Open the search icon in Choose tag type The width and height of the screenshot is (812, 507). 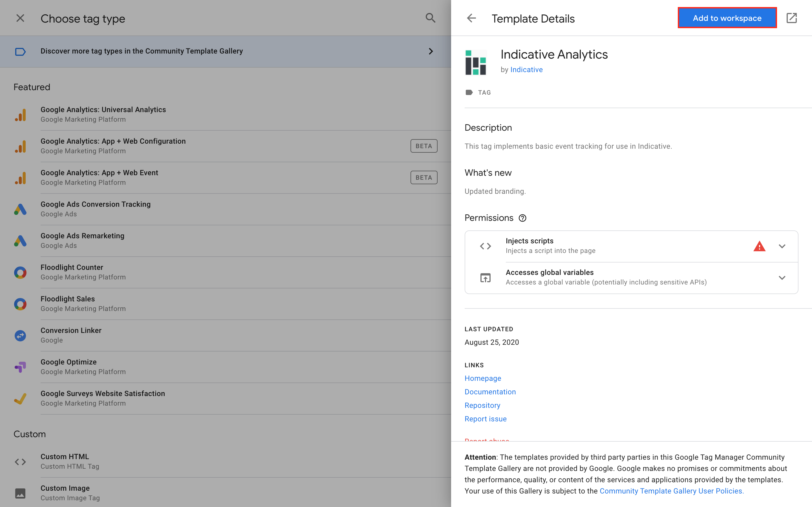431,18
